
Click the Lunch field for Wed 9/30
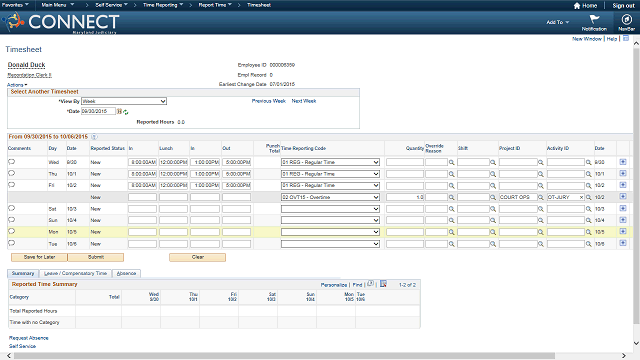pos(173,162)
